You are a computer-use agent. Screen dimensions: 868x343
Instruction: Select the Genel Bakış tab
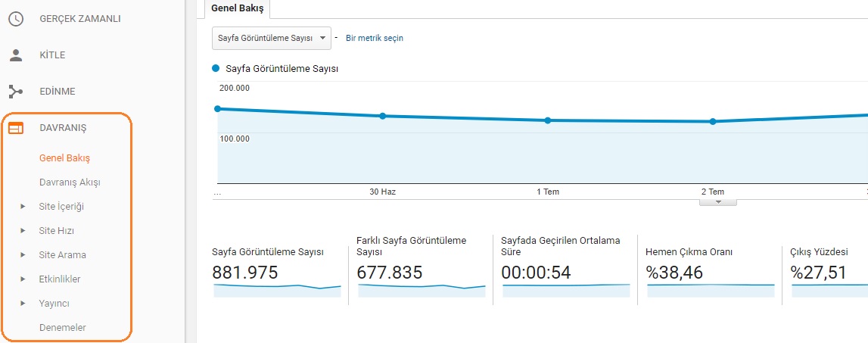[238, 8]
